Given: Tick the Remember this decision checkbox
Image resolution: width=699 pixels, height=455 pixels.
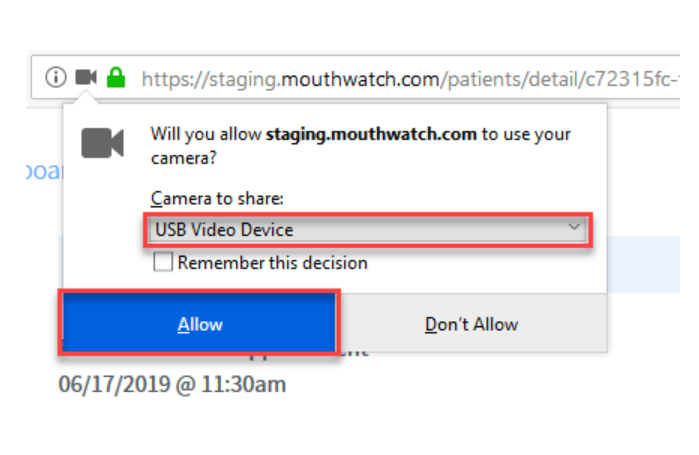Looking at the screenshot, I should [163, 262].
